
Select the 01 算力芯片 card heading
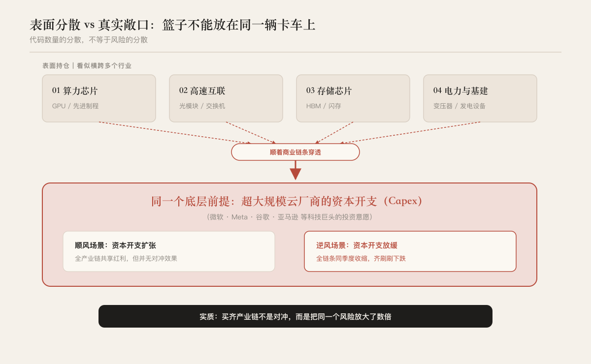click(x=75, y=91)
